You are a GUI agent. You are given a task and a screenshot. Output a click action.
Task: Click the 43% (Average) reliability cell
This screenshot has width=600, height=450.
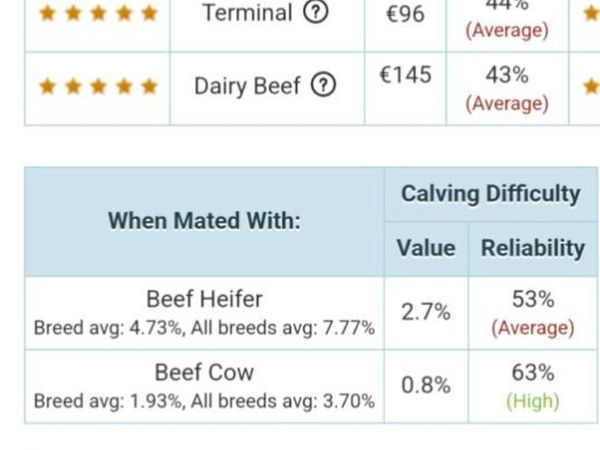507,89
